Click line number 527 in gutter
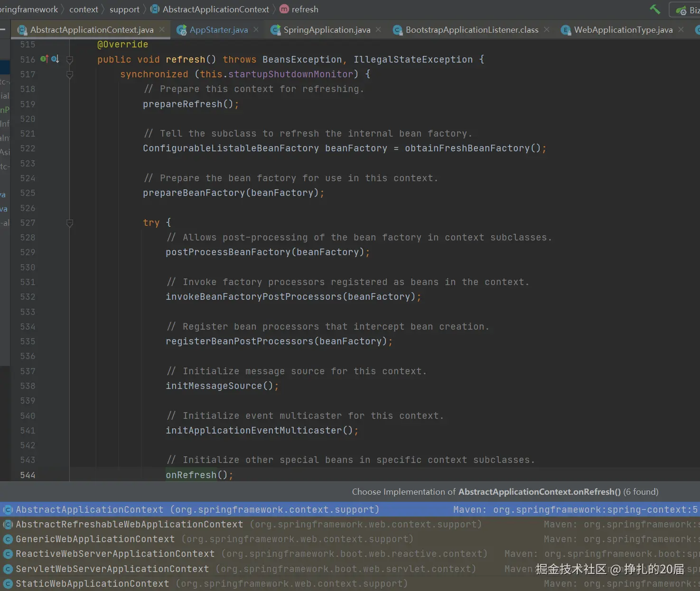Viewport: 700px width, 591px height. [x=28, y=223]
